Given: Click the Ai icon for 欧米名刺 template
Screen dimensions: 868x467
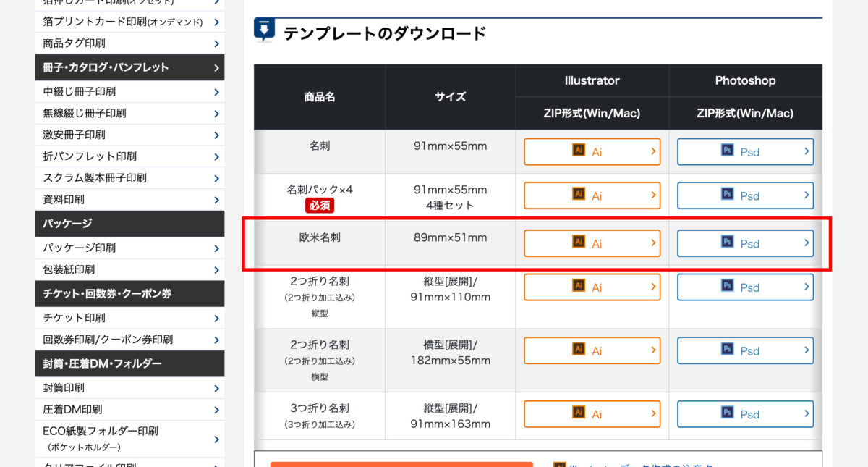Looking at the screenshot, I should pos(579,243).
